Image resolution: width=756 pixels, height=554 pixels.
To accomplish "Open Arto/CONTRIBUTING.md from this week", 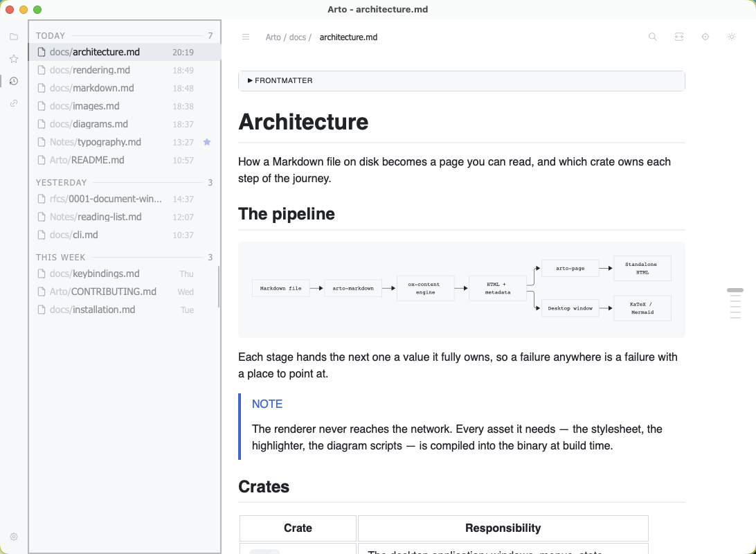I will coord(125,292).
